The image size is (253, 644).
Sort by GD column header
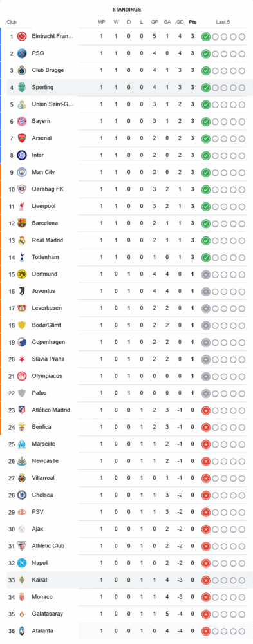[180, 22]
